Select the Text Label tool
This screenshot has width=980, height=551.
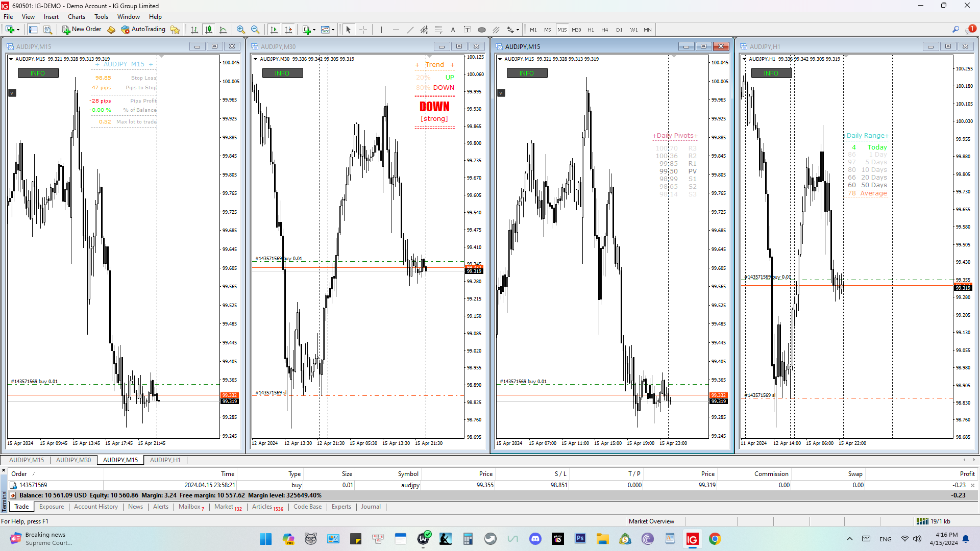[x=453, y=30]
